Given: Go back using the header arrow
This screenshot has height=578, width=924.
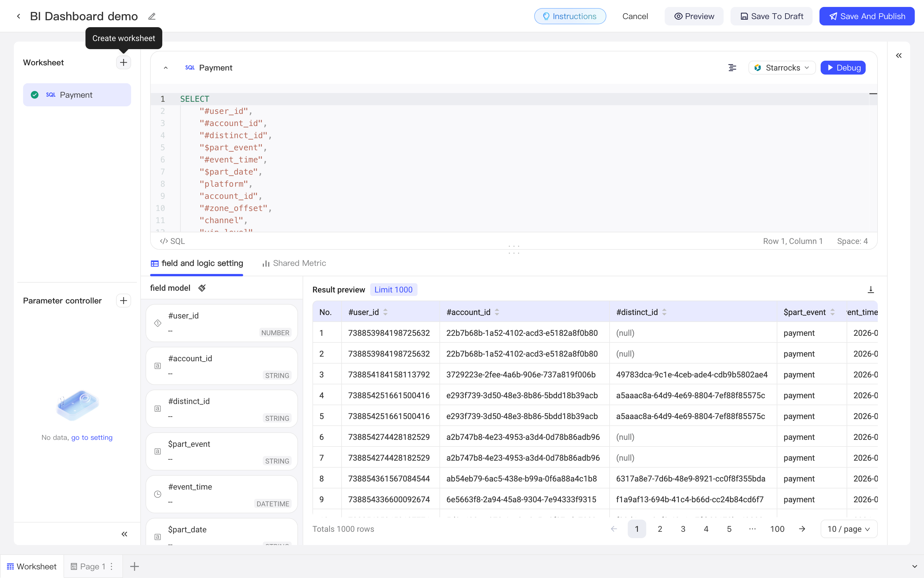Looking at the screenshot, I should 18,16.
